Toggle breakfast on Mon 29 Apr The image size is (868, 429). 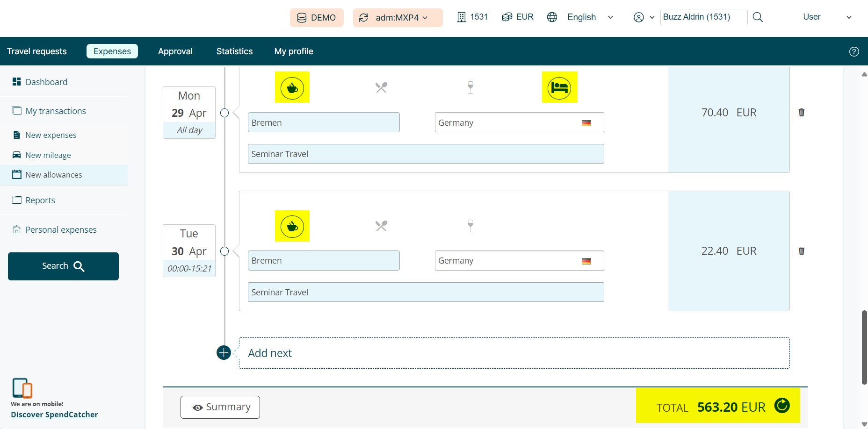point(292,87)
